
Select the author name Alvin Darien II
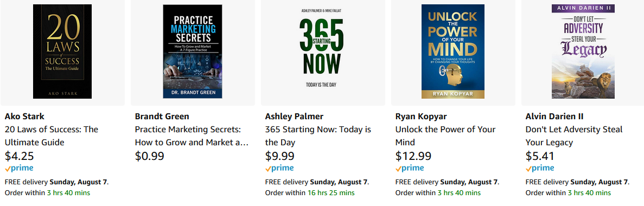[554, 116]
